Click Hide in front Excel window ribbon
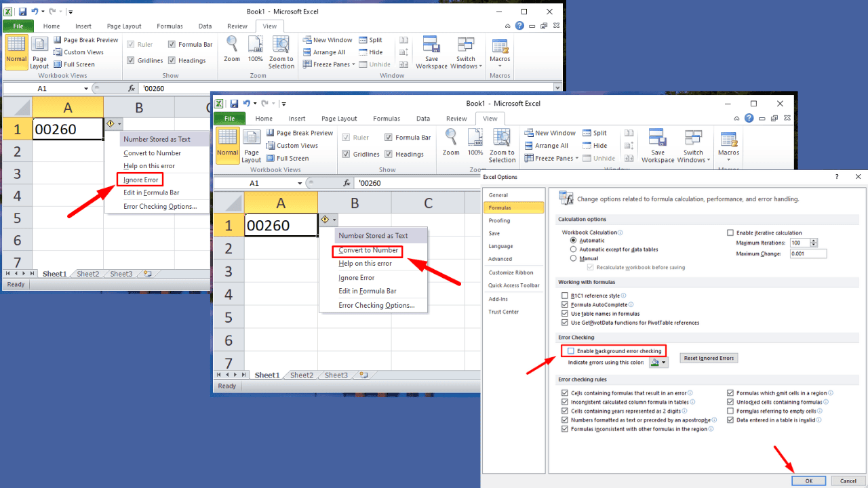This screenshot has width=868, height=488. tap(595, 146)
